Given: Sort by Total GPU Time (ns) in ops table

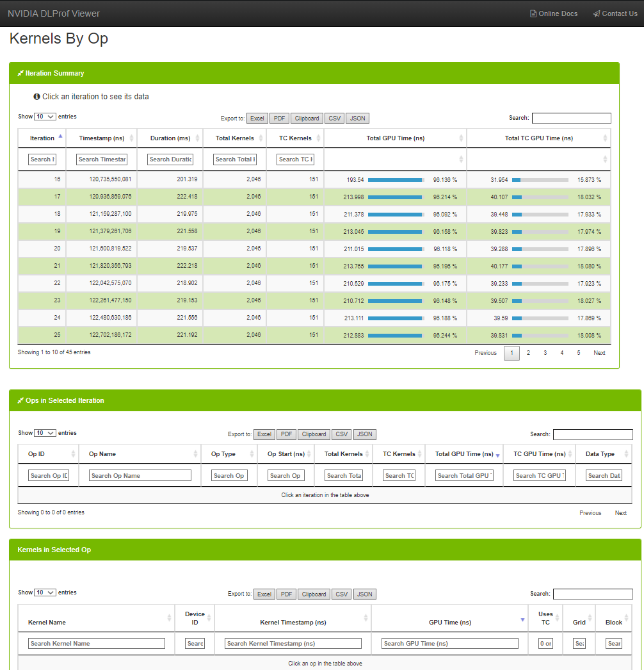Looking at the screenshot, I should [x=464, y=454].
